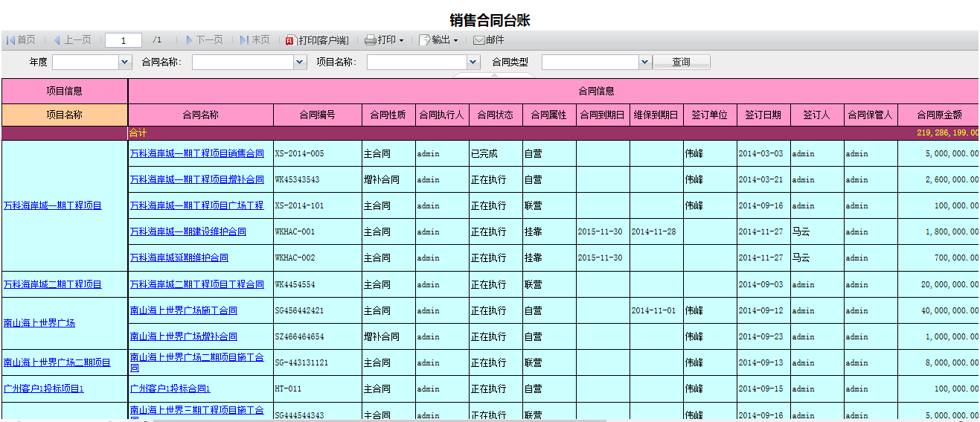The image size is (980, 422).
Task: Open project link 万科海岸城二期工程项目
Action: tap(53, 284)
